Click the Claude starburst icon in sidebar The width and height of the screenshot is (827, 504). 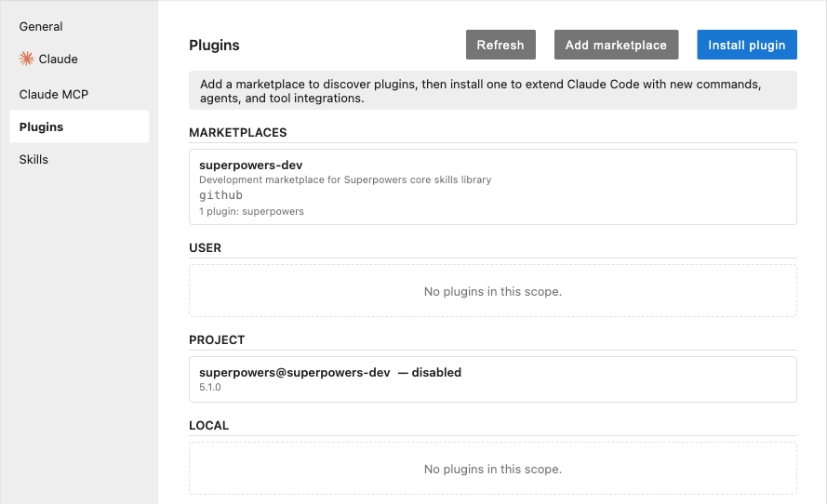(26, 59)
